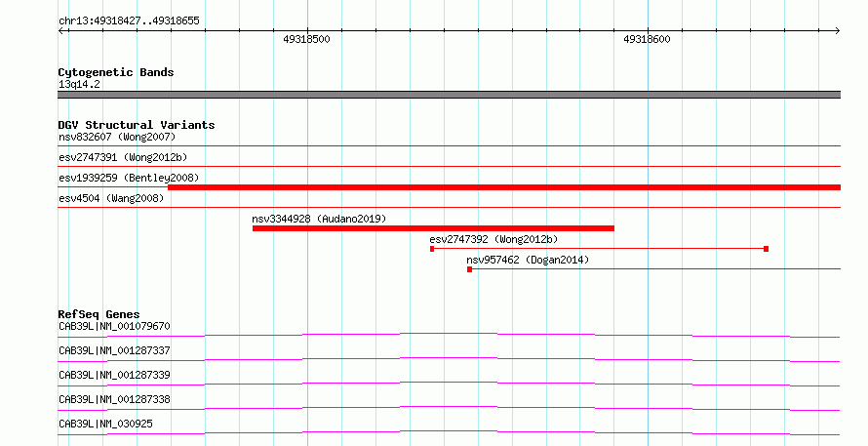The image size is (868, 446).
Task: Open variant esv4504 (Wang2008)
Action: tap(111, 198)
